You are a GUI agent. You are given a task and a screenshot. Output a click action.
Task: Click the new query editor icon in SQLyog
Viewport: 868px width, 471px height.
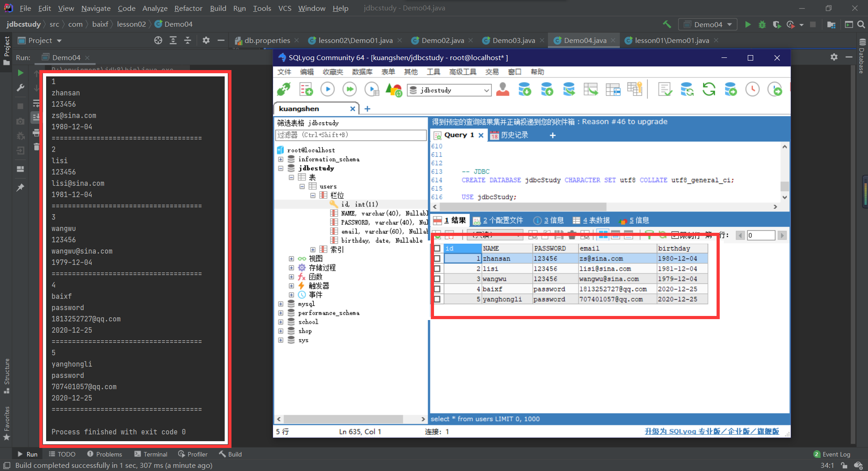pyautogui.click(x=306, y=89)
